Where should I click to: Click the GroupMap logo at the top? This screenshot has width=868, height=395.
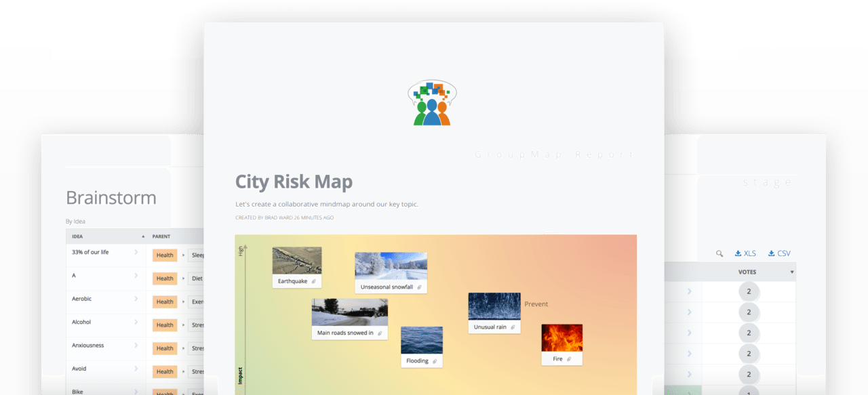click(432, 102)
